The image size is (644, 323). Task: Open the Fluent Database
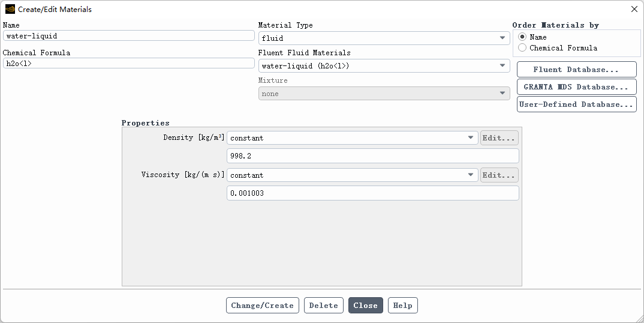tap(576, 70)
